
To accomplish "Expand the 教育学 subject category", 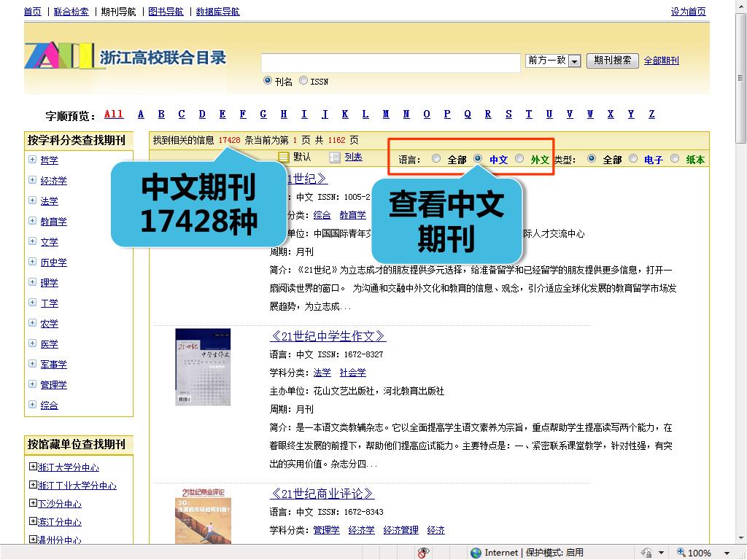I will [32, 221].
